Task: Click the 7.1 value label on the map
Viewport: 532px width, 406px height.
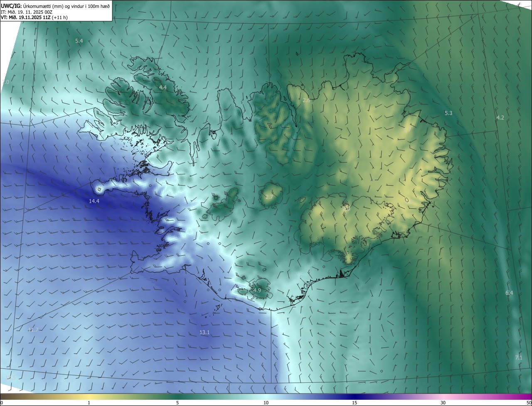Action: tap(519, 357)
